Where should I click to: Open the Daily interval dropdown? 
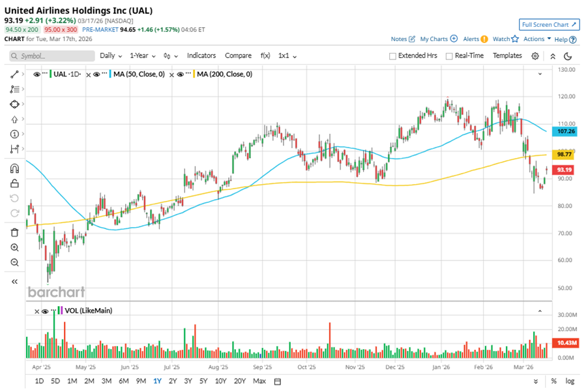[x=111, y=56]
